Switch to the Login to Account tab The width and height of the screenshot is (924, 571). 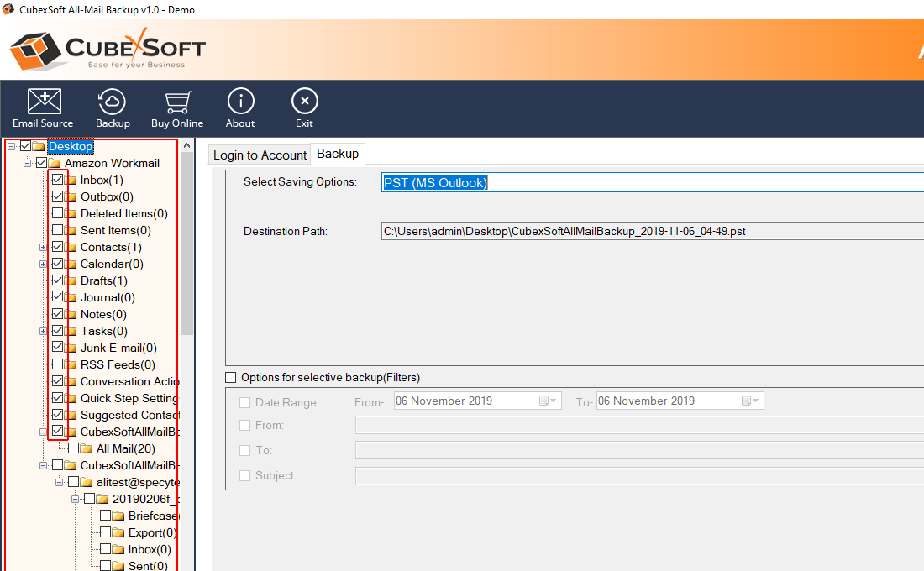pyautogui.click(x=260, y=155)
